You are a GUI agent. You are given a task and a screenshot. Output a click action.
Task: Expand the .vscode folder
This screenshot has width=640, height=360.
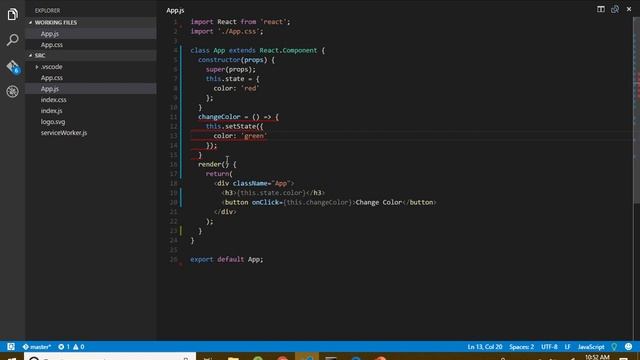point(91,67)
